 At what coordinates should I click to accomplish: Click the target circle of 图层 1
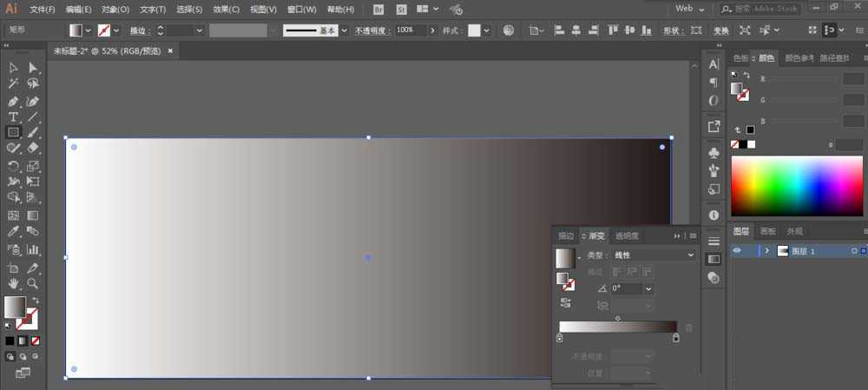tap(854, 251)
